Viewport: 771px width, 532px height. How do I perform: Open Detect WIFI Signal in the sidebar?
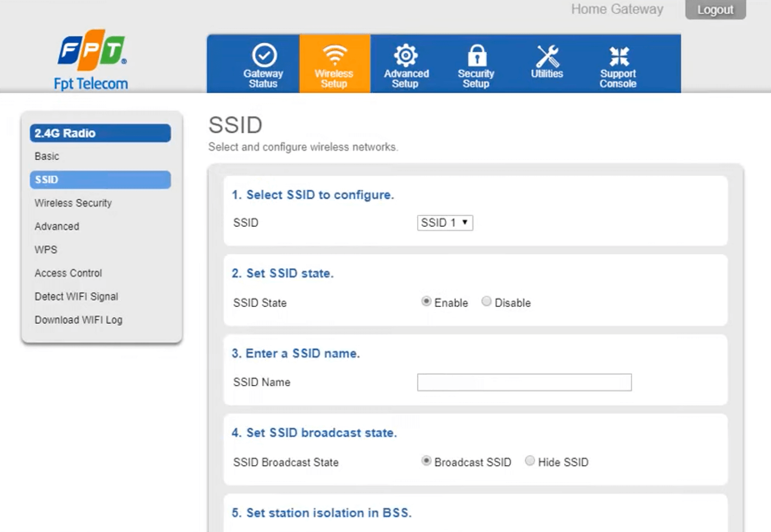77,297
